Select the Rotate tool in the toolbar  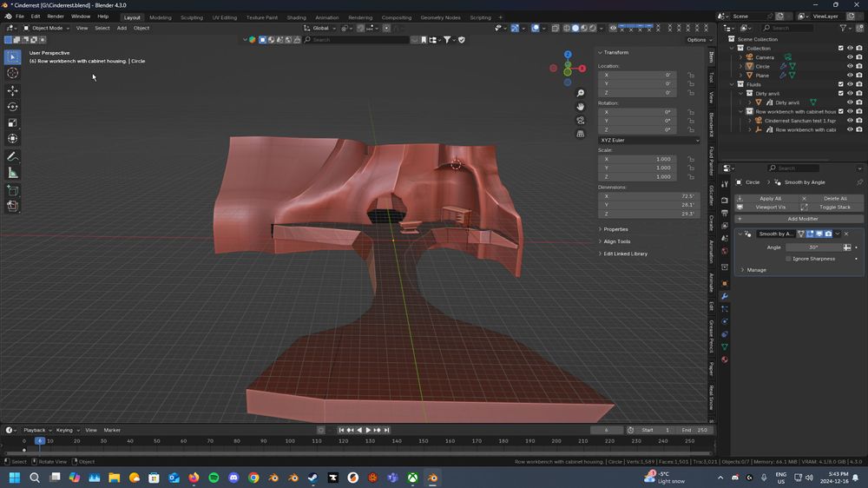coord(13,107)
